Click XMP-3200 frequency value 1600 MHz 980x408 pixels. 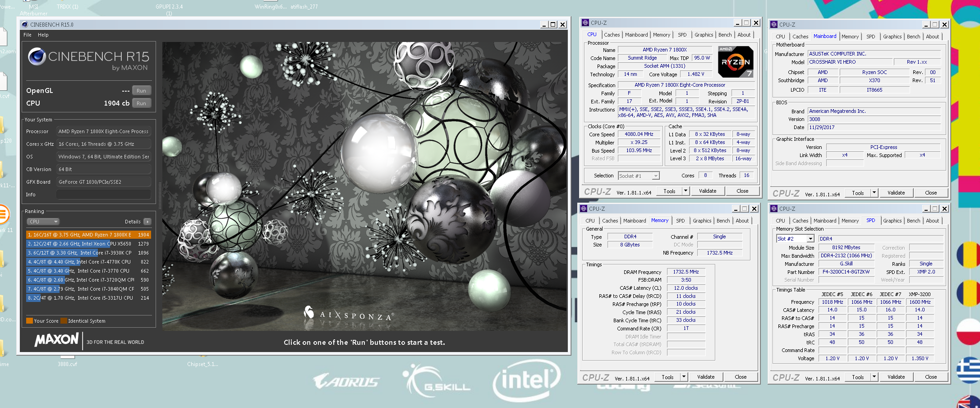click(920, 302)
